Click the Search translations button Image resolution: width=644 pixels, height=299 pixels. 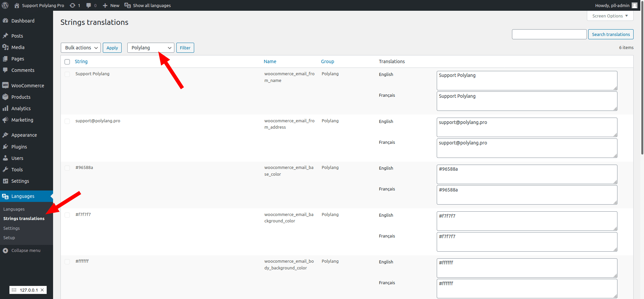tap(611, 34)
